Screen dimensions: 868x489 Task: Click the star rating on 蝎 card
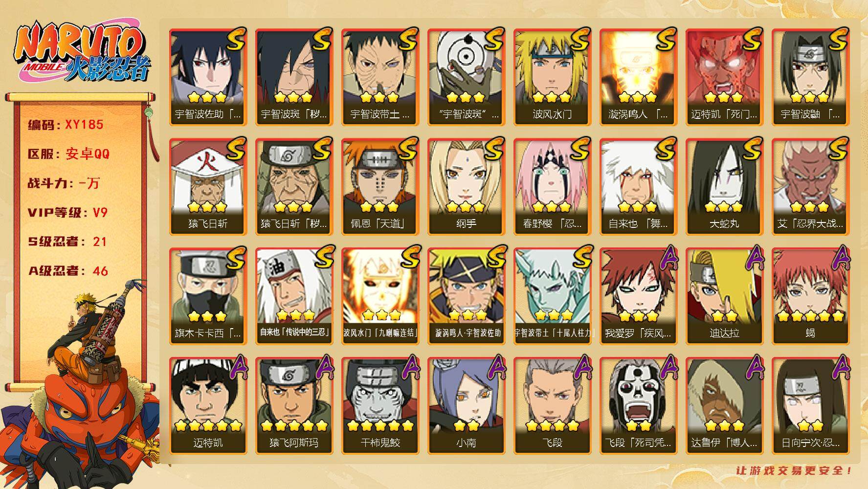(x=810, y=316)
